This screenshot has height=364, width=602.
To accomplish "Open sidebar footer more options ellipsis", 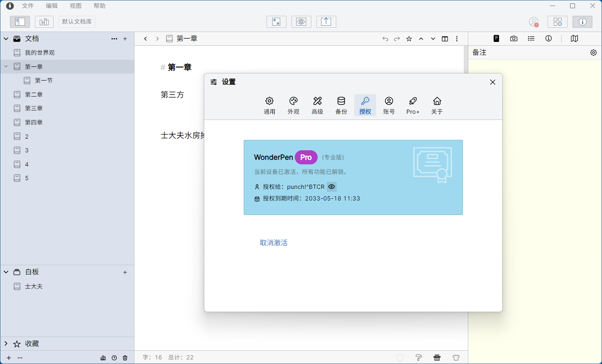I will coord(20,358).
